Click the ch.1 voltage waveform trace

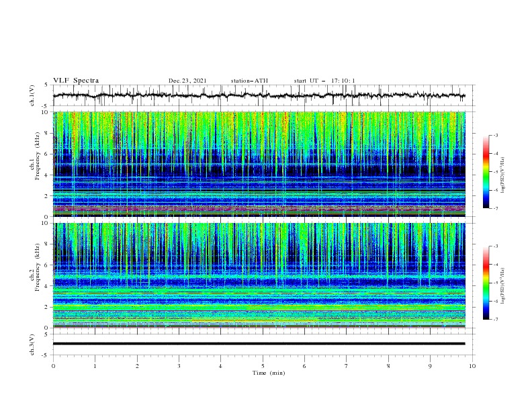[259, 95]
